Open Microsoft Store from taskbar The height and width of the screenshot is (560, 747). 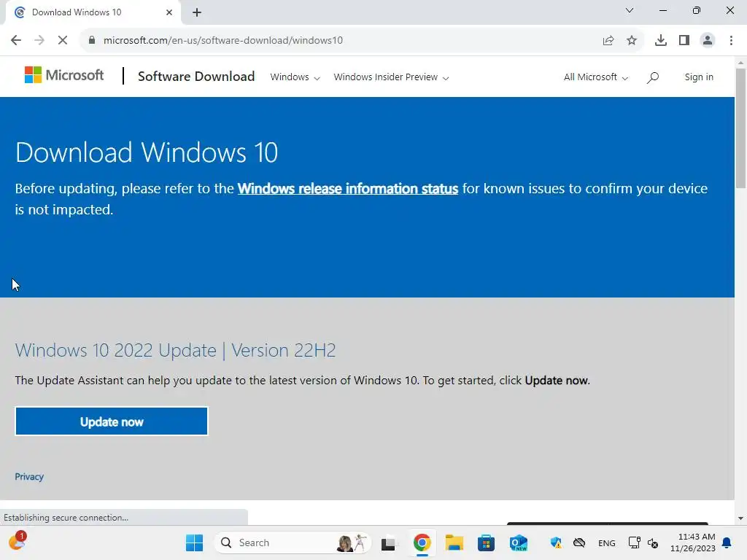[487, 542]
